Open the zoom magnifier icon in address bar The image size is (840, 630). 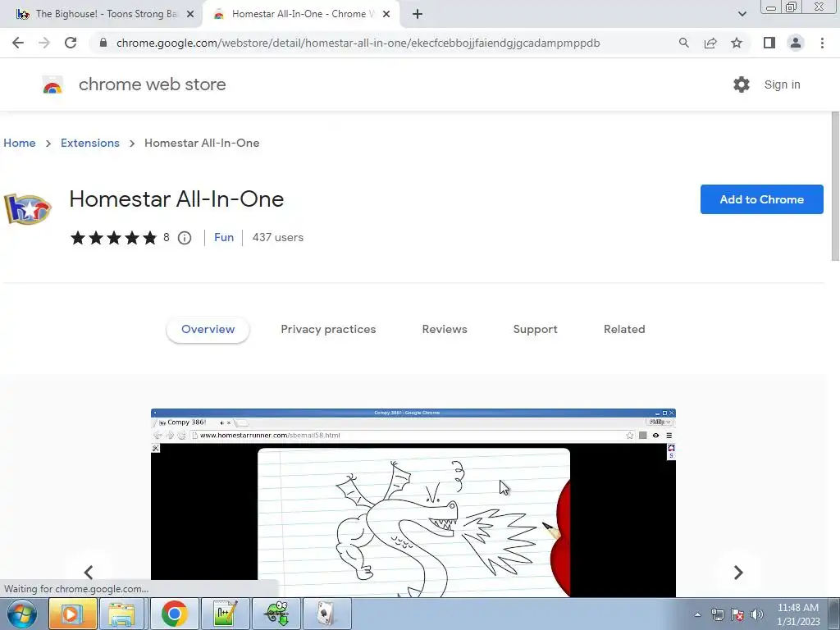683,43
